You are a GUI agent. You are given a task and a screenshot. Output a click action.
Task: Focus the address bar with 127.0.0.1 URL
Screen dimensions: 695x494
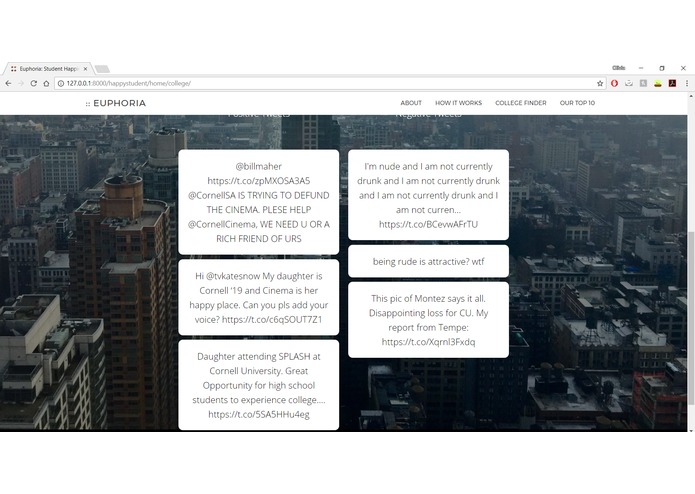coord(330,83)
